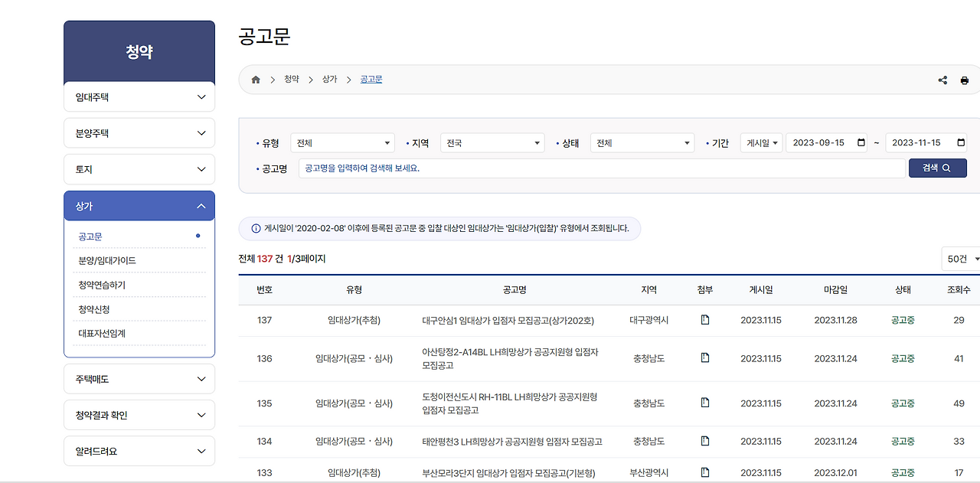Image resolution: width=980 pixels, height=483 pixels.
Task: Click the home icon in the breadcrumb
Action: pos(256,79)
